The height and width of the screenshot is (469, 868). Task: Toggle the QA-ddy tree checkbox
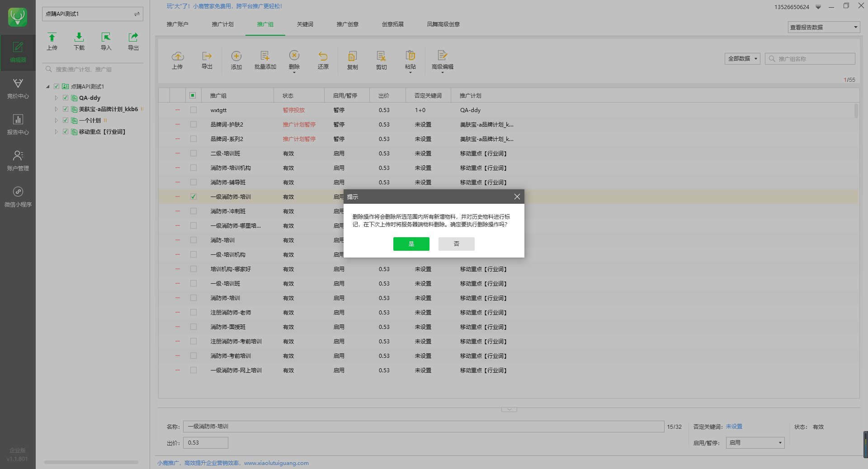66,98
